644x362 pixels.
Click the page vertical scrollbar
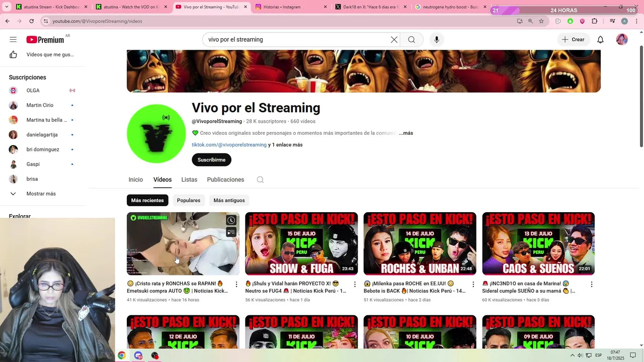[641, 97]
